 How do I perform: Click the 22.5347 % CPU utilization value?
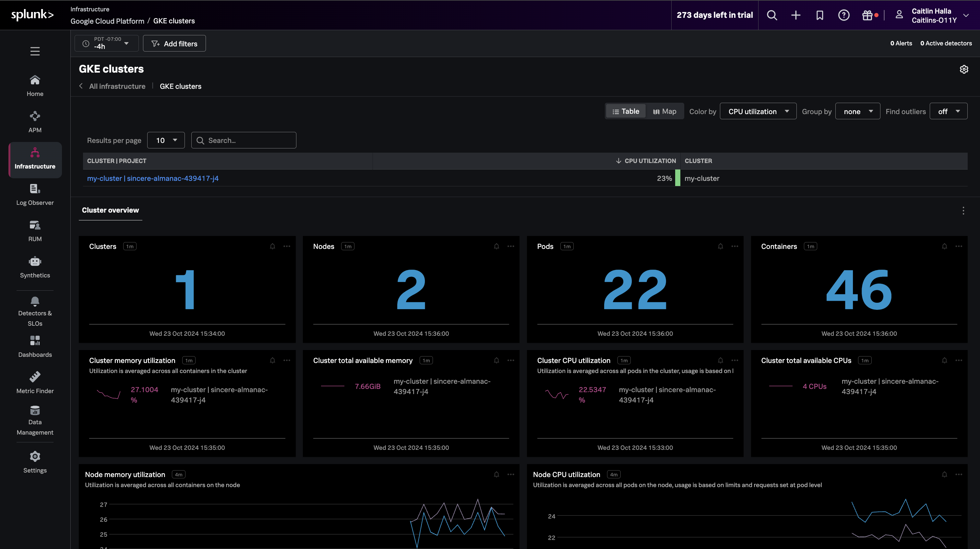(592, 395)
